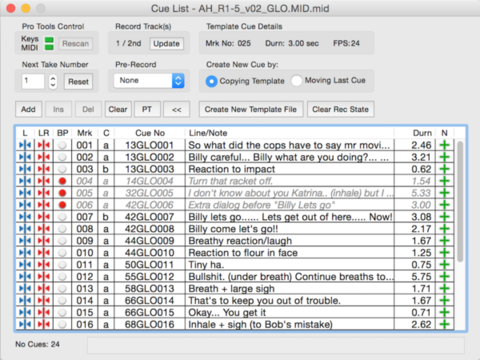Select the line 'Okay... You get it'
This screenshot has width=480, height=360.
[x=227, y=313]
